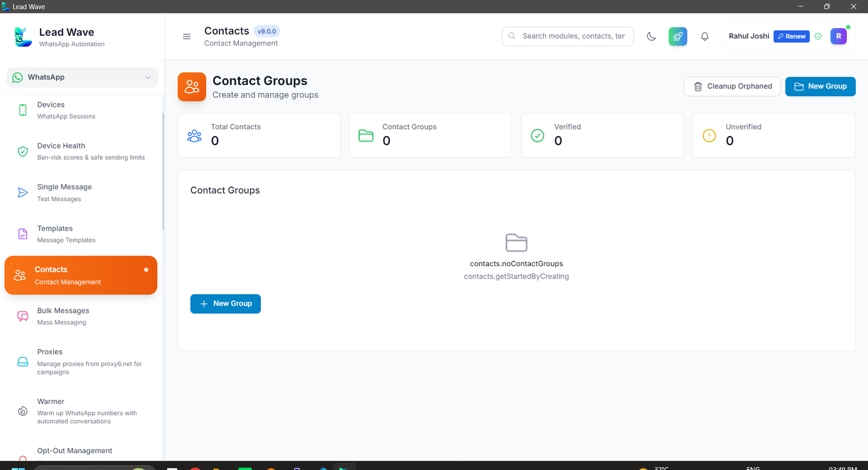Toggle dark mode with the moon icon

pyautogui.click(x=652, y=36)
